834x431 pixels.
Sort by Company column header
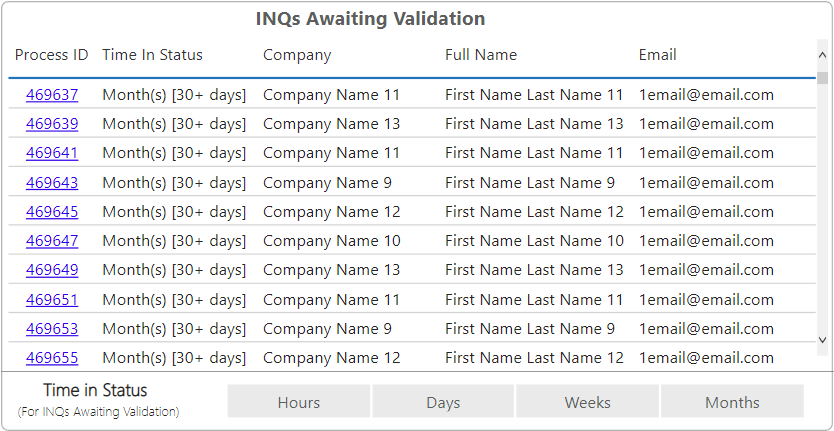297,55
